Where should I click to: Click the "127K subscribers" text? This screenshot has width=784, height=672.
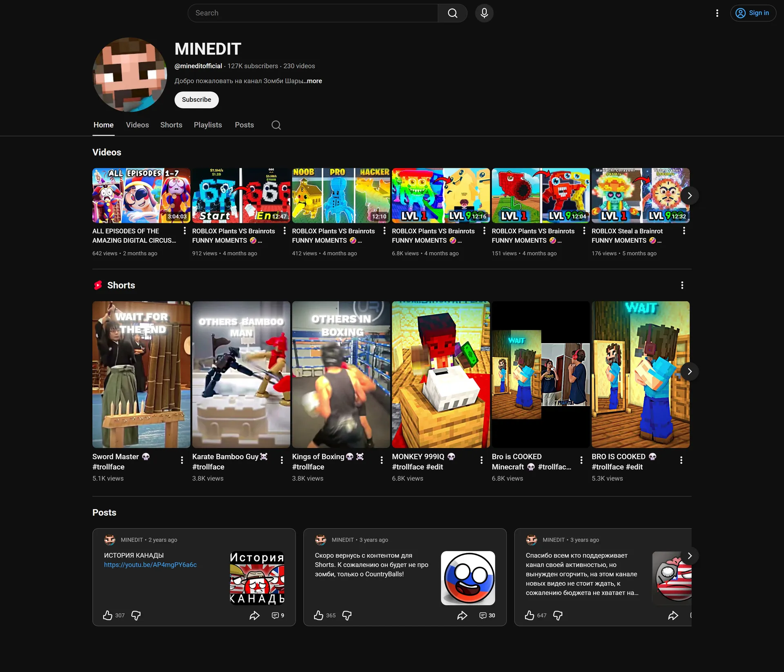pyautogui.click(x=253, y=66)
